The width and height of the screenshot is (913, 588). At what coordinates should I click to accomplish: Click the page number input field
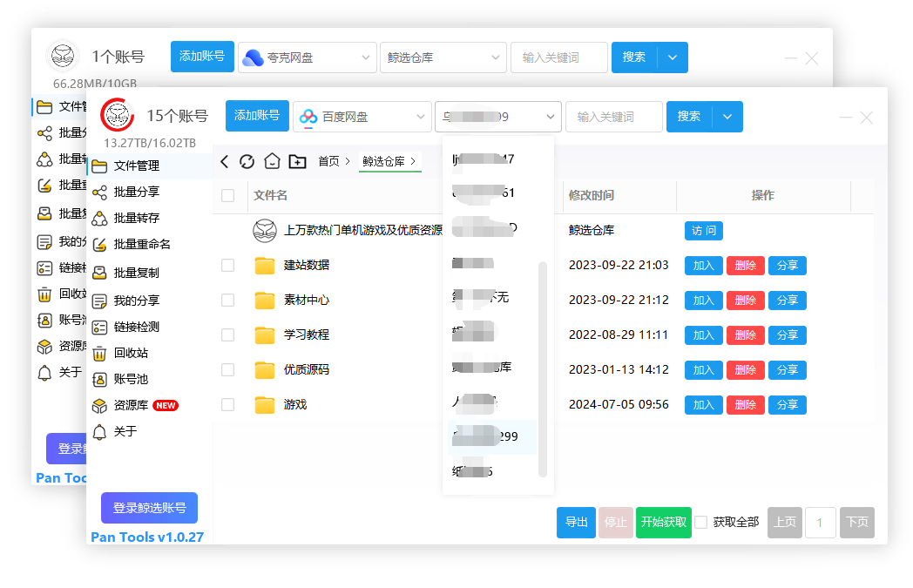point(820,523)
